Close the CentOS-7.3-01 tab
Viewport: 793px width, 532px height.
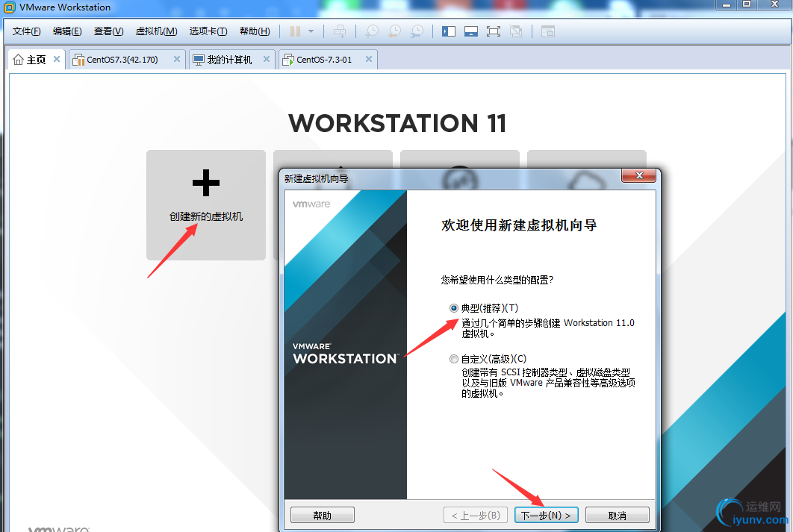369,59
